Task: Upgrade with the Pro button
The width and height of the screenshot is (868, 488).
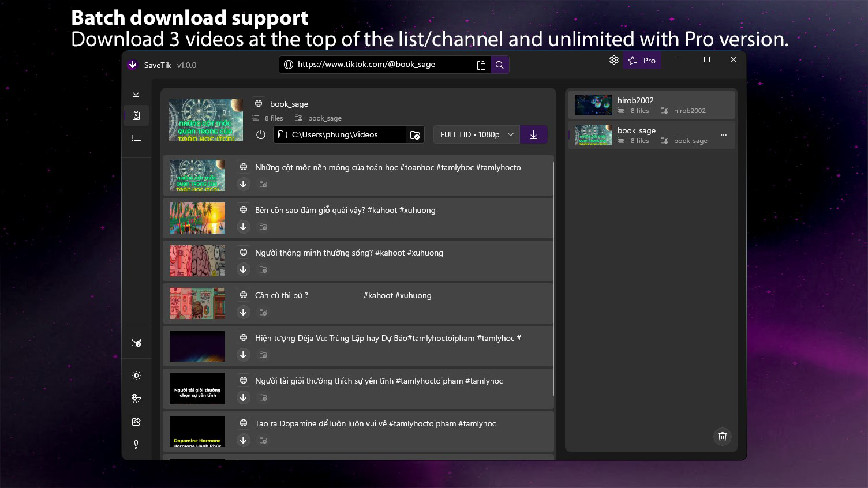Action: point(642,61)
